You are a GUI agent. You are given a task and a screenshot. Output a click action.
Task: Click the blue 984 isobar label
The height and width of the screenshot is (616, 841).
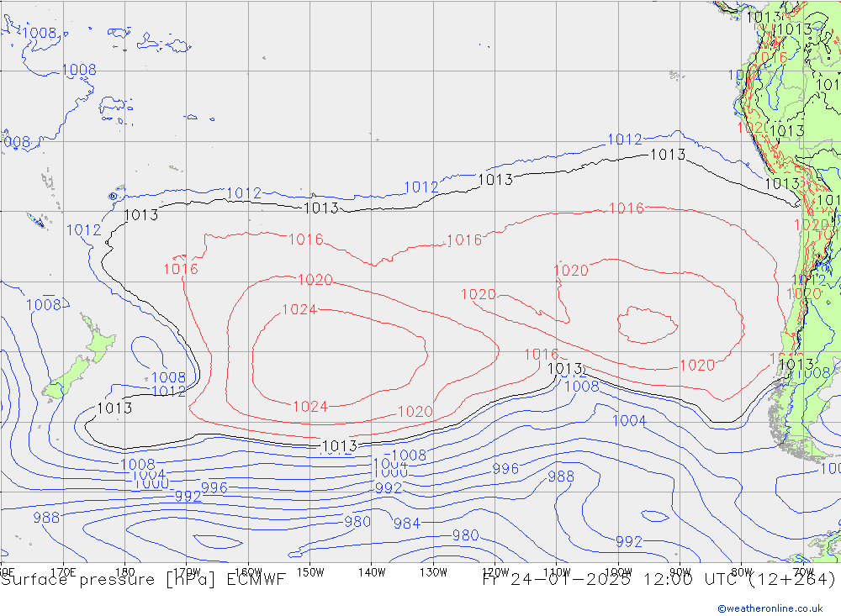click(407, 524)
